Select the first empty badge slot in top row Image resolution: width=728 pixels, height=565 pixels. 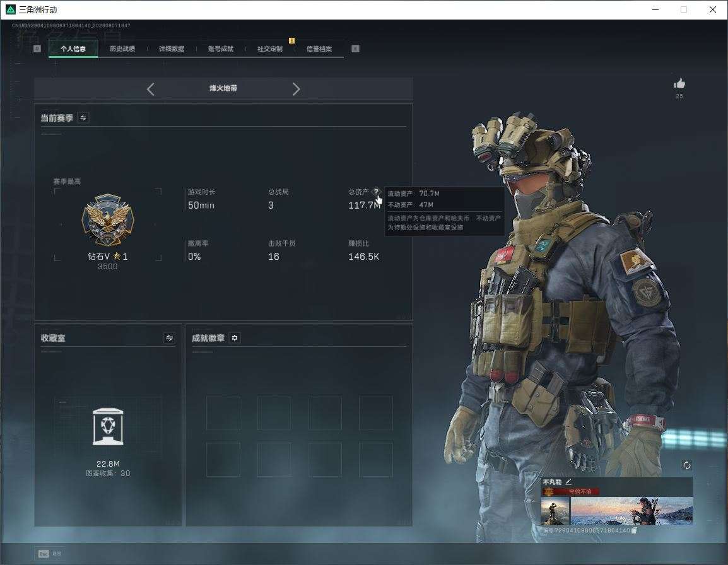[x=223, y=413]
